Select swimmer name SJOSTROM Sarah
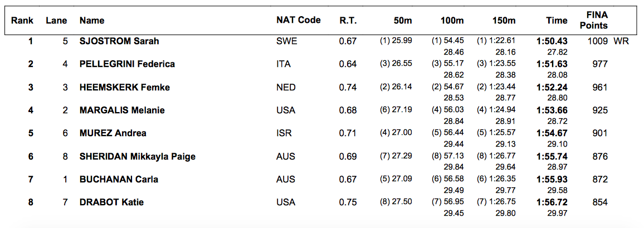644x228 pixels. [x=119, y=41]
